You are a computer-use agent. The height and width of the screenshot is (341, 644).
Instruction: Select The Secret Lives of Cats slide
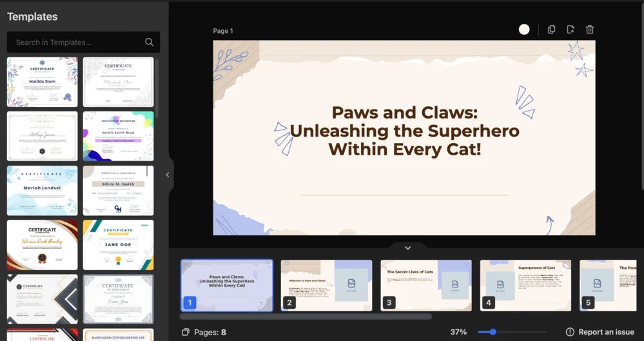coord(426,285)
